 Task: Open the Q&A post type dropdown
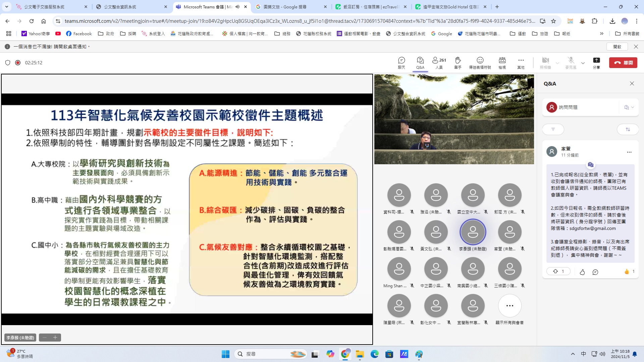click(x=629, y=107)
